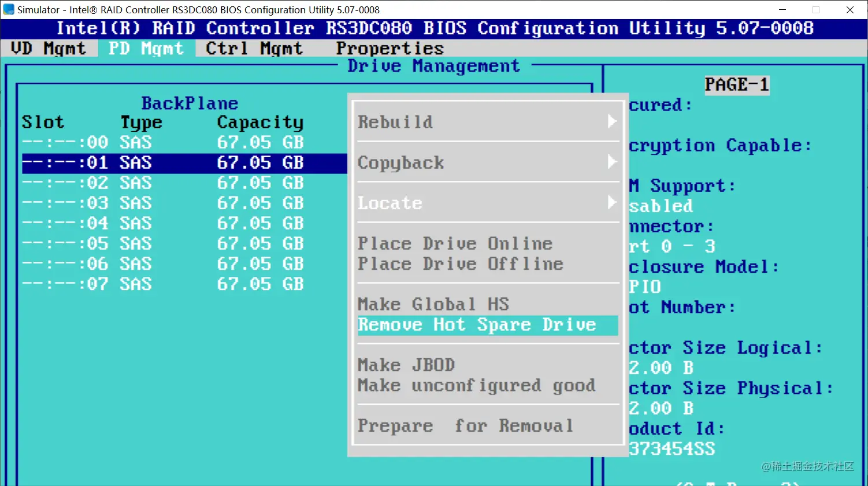This screenshot has width=868, height=486.
Task: Switch to the VD Mgmt tab
Action: (x=49, y=49)
